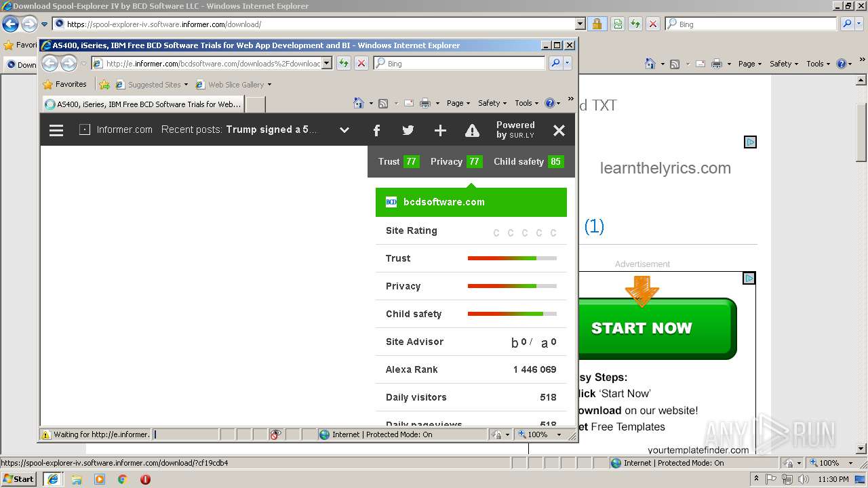Click the Print icon in back window

pos(717,64)
